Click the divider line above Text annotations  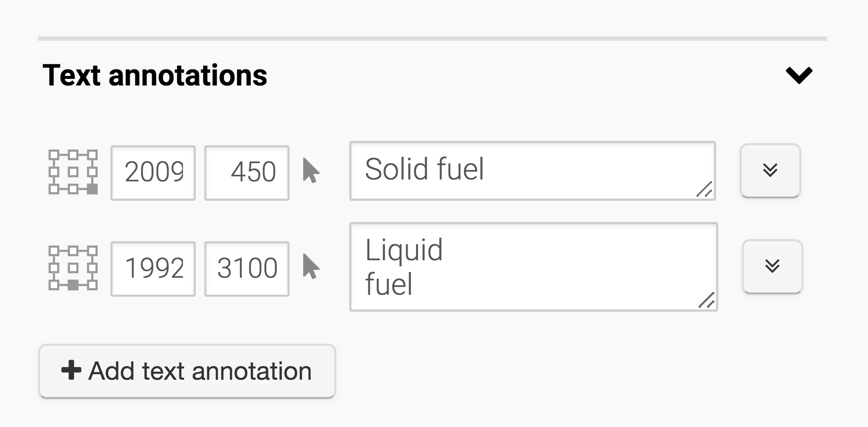(432, 39)
